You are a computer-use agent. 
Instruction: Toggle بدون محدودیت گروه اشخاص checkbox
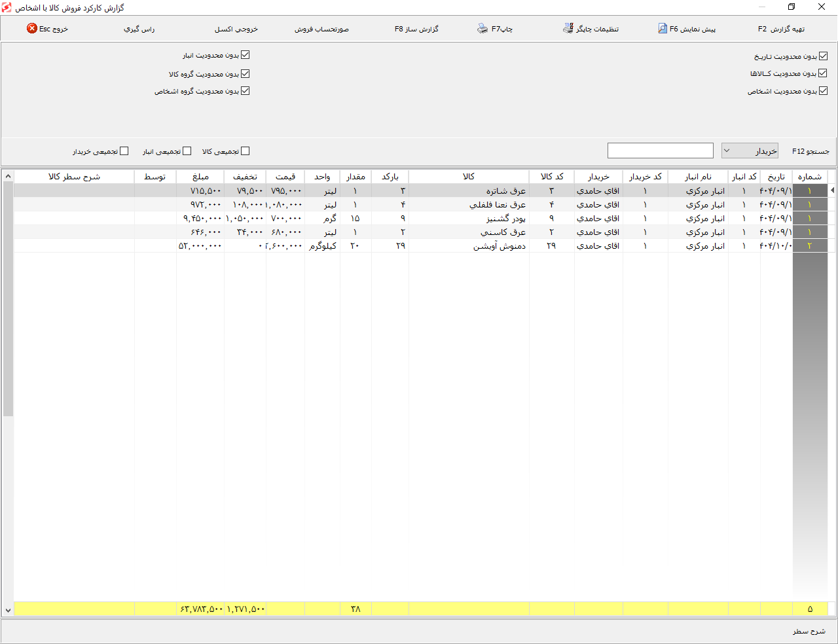click(246, 91)
